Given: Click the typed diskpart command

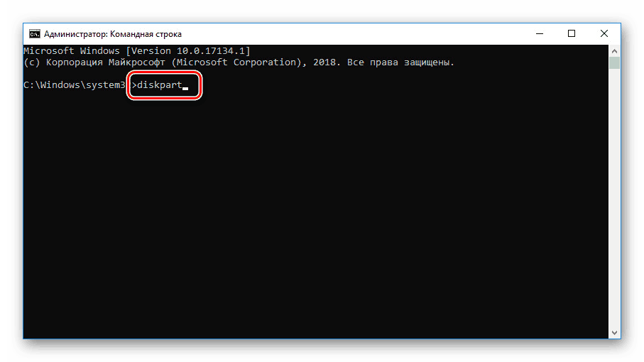Looking at the screenshot, I should pos(159,85).
